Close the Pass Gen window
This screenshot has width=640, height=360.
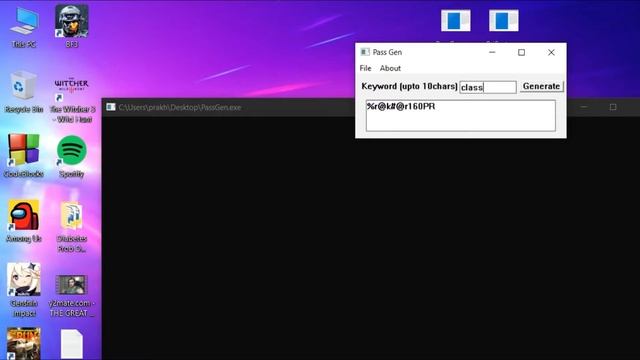(551, 52)
